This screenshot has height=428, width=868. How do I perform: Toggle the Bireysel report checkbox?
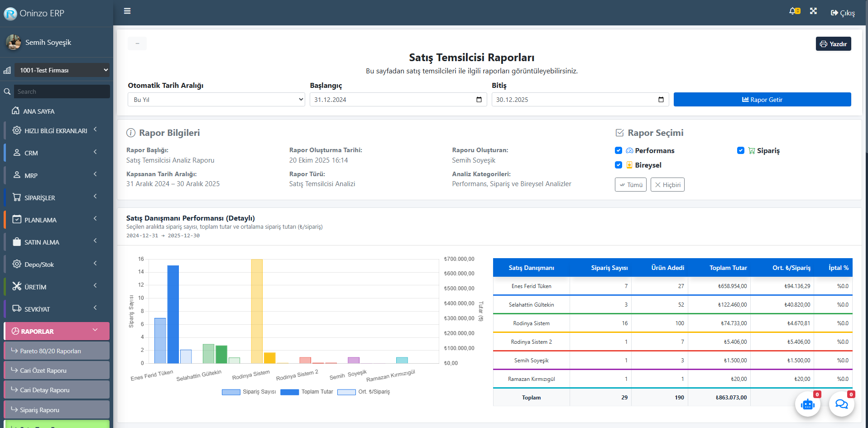tap(619, 165)
